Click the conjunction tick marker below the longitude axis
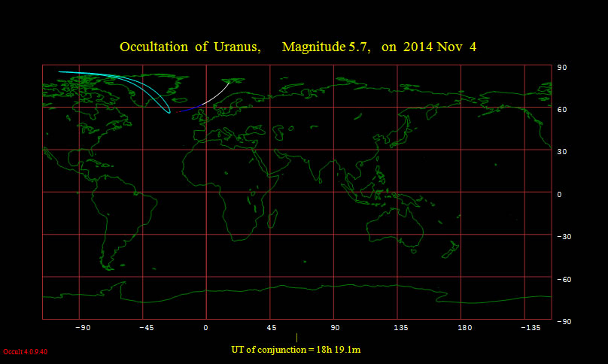 pos(296,338)
